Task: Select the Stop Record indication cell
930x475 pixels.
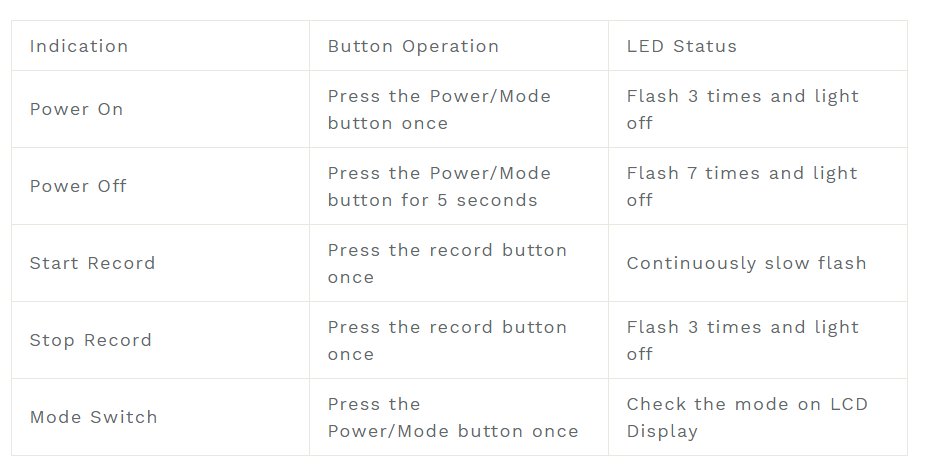Action: click(x=91, y=341)
